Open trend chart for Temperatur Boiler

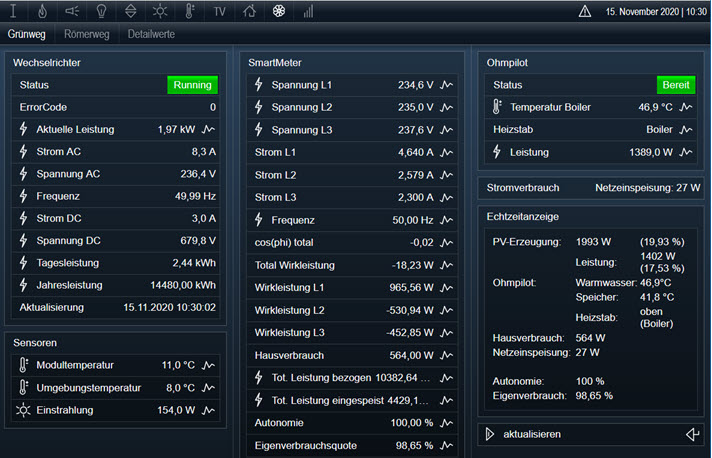pyautogui.click(x=686, y=107)
